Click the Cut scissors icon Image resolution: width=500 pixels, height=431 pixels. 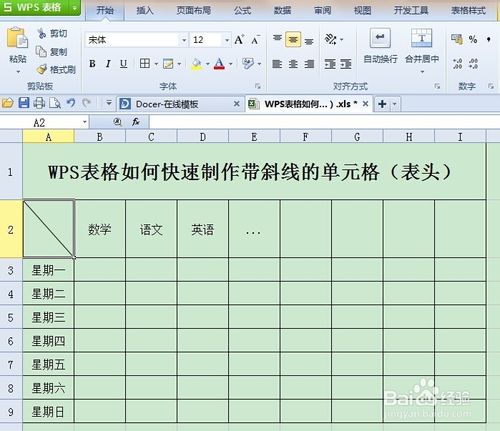tap(42, 33)
